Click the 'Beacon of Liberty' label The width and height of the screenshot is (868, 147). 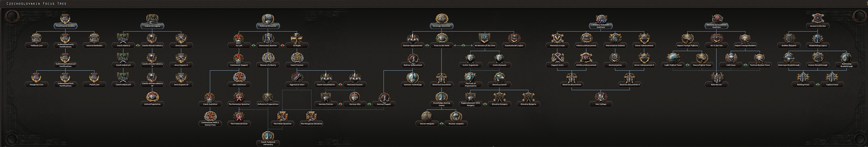268,65
